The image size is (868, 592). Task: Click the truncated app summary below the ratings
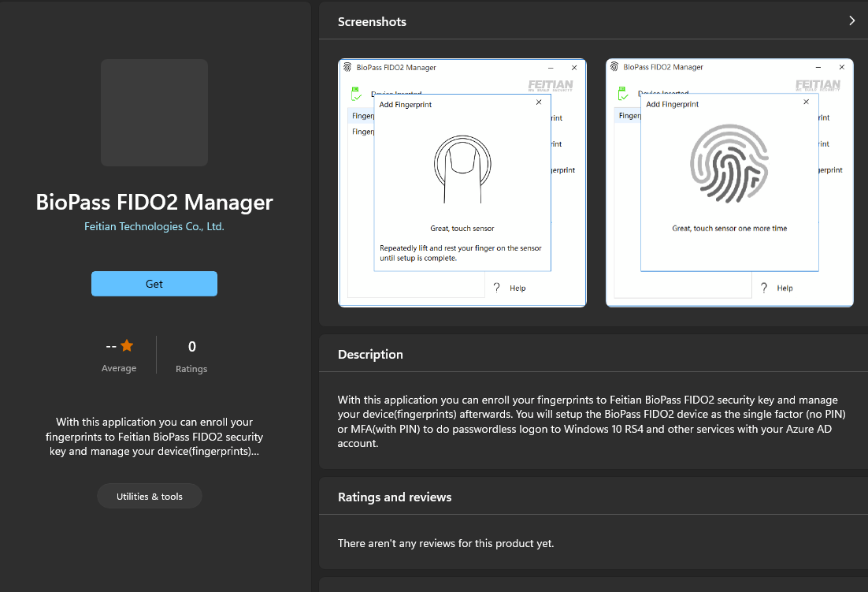coord(154,437)
